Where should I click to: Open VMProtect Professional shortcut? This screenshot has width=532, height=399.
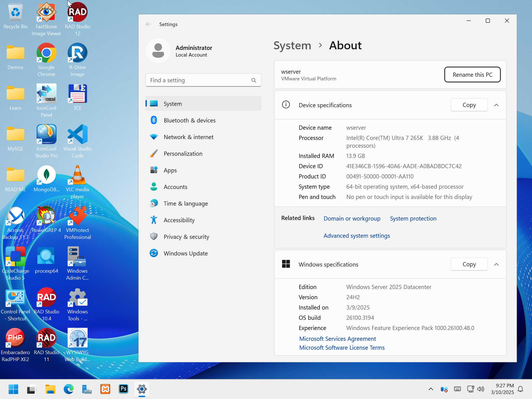(78, 223)
